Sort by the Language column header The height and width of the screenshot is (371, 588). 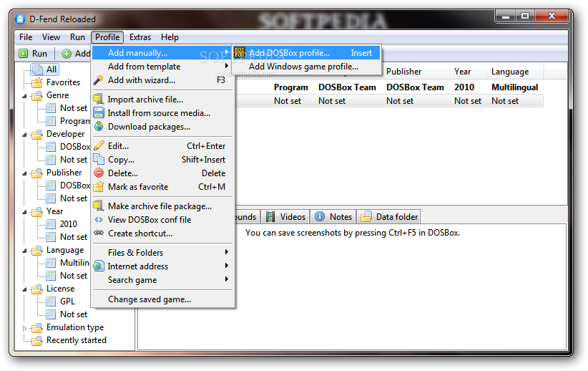[x=515, y=72]
